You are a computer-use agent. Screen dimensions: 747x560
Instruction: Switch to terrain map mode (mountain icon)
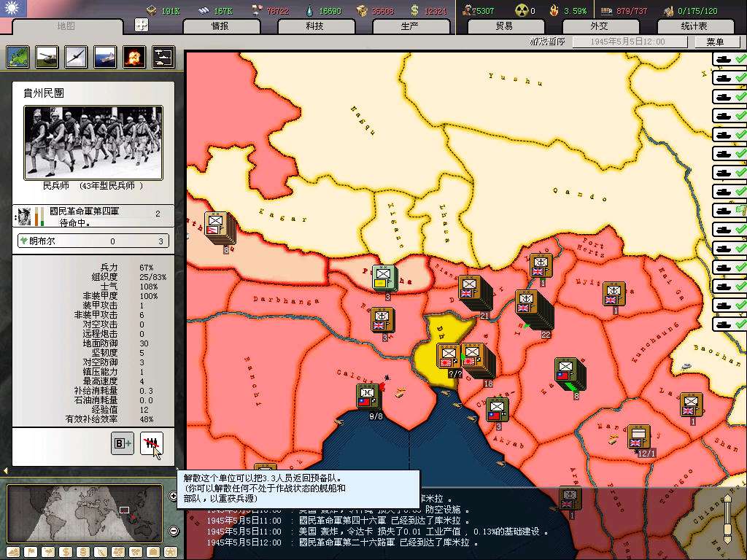coord(13,553)
